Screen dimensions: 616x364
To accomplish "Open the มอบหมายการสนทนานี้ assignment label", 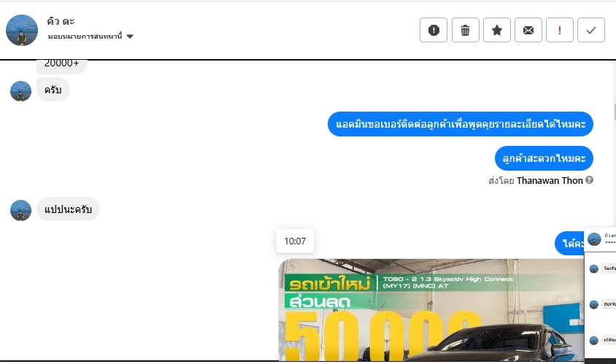I will tap(85, 36).
